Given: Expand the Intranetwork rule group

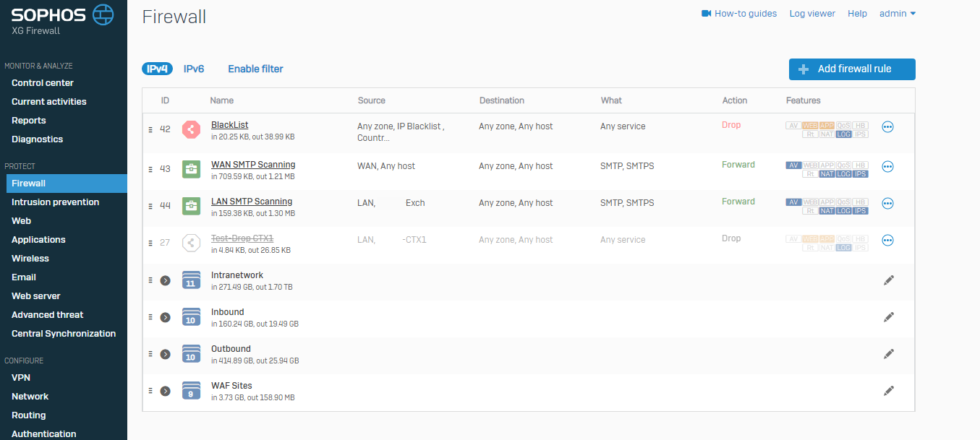Looking at the screenshot, I should tap(165, 280).
